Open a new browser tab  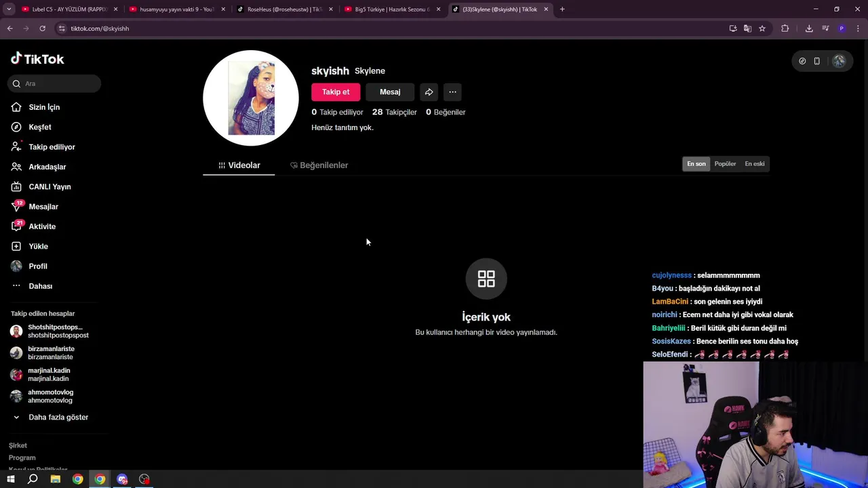(562, 9)
